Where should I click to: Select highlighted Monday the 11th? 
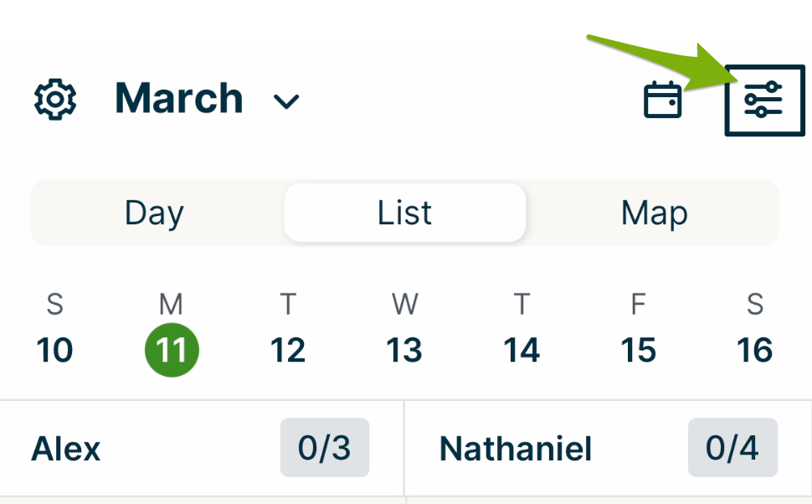pyautogui.click(x=172, y=349)
